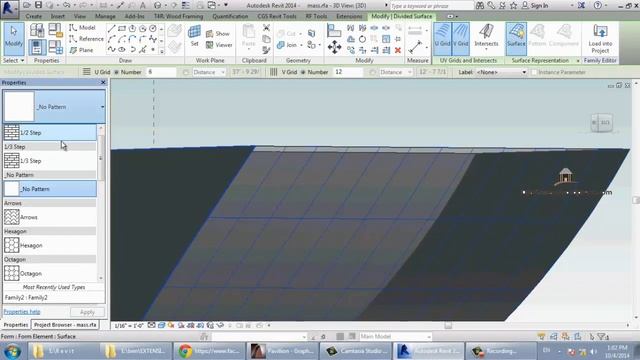Expand Surface Representation panel dialog arrow
The image size is (640, 360).
578,61
